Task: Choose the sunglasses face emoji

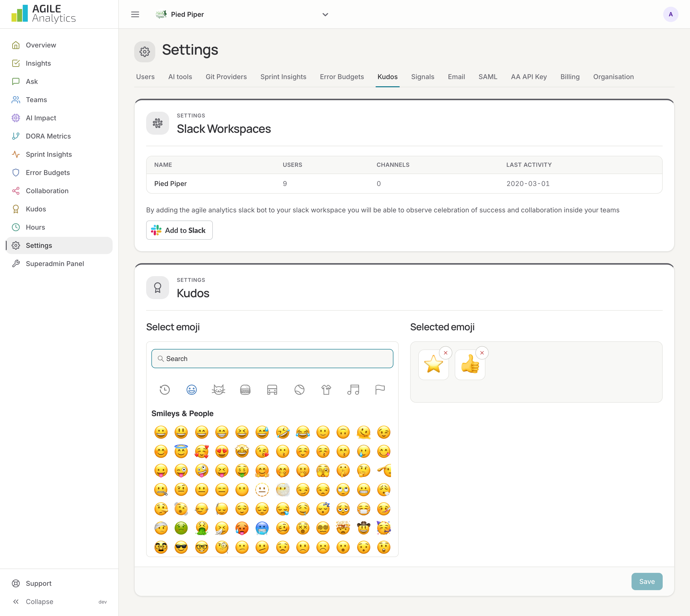Action: [x=181, y=547]
